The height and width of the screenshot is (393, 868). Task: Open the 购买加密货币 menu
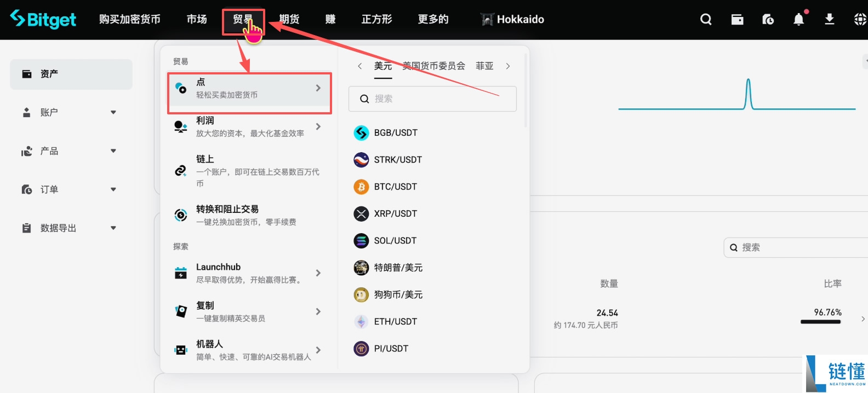click(130, 19)
